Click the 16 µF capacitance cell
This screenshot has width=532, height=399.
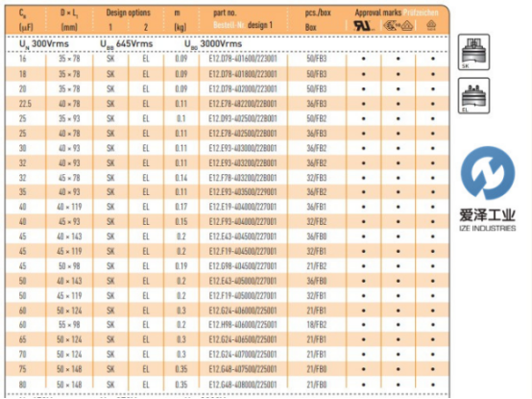coord(22,59)
